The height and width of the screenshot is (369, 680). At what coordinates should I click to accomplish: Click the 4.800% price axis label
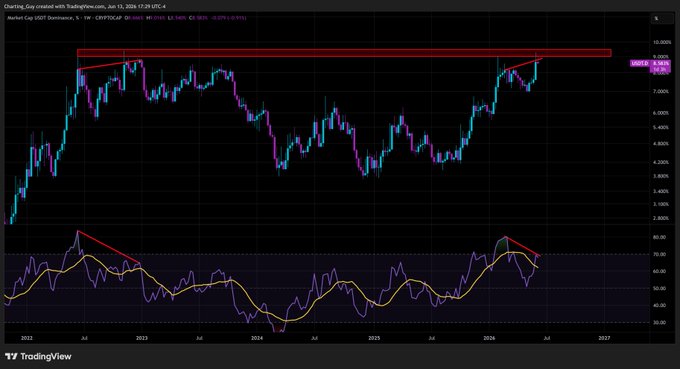661,144
